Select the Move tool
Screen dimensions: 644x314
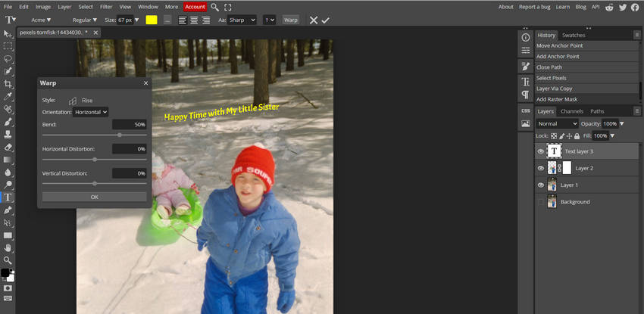[8, 33]
